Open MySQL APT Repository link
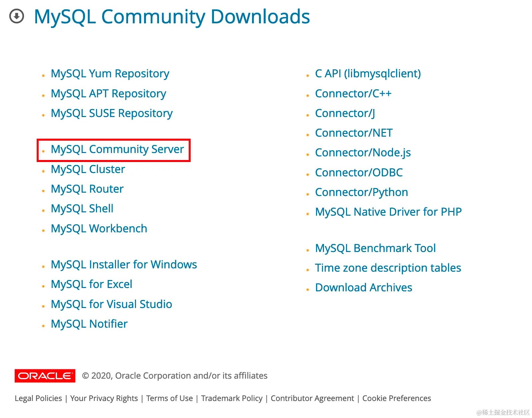 108,94
